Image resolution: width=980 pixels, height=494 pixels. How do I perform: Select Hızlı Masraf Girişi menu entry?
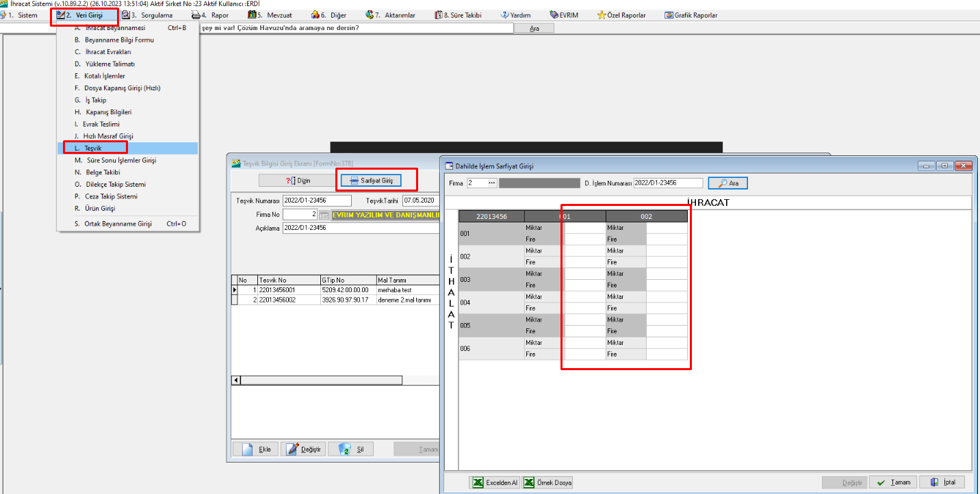128,136
